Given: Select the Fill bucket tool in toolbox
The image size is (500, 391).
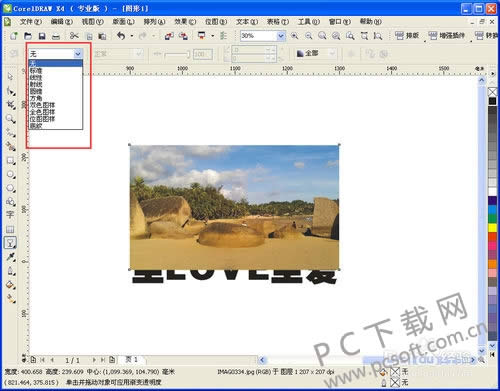Looking at the screenshot, I should (10, 285).
